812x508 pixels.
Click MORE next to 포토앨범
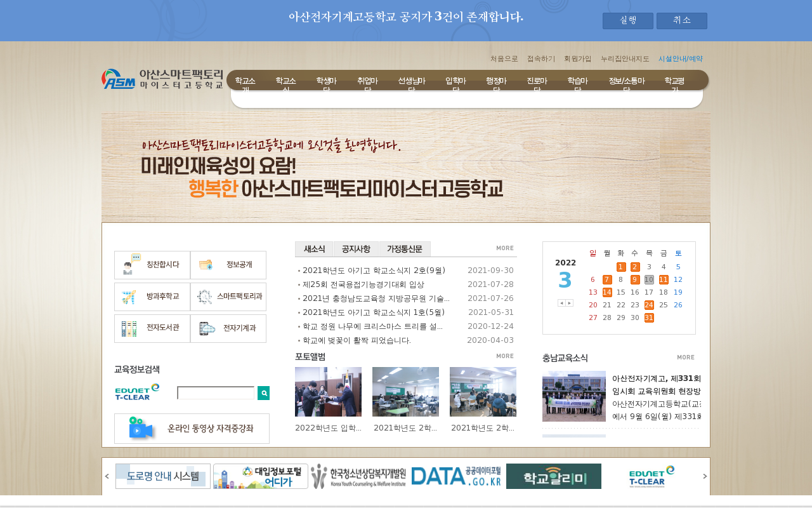click(505, 356)
